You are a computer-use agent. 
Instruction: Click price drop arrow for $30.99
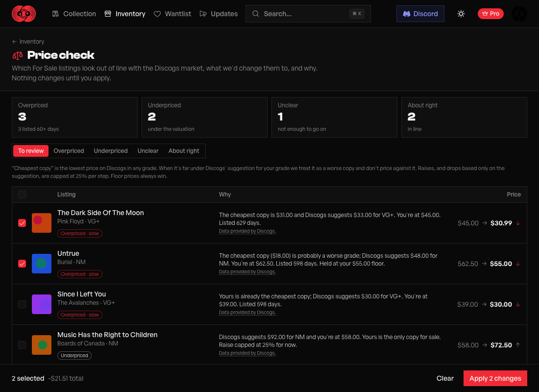(x=518, y=223)
